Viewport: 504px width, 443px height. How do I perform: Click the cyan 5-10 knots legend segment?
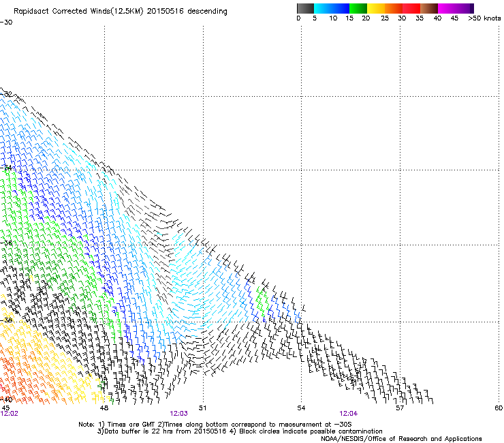[x=323, y=8]
